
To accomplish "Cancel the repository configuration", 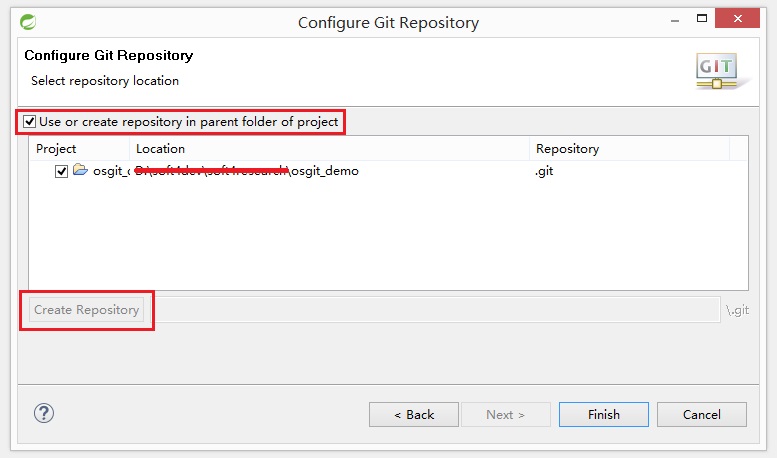I will click(701, 414).
